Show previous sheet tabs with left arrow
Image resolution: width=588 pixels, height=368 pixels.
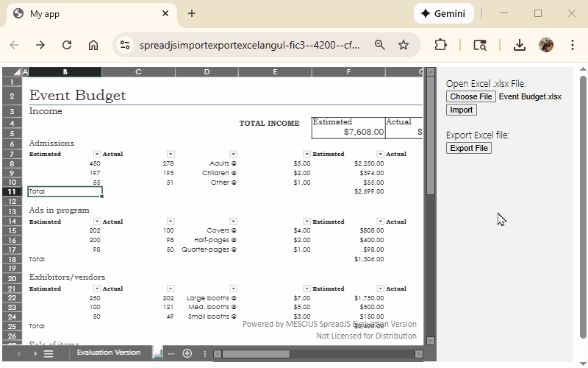[x=19, y=353]
